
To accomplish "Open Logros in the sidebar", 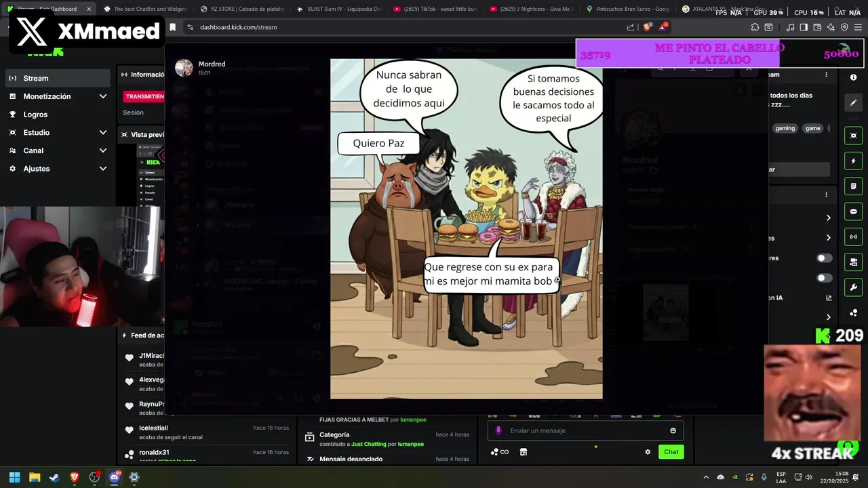I will point(56,115).
